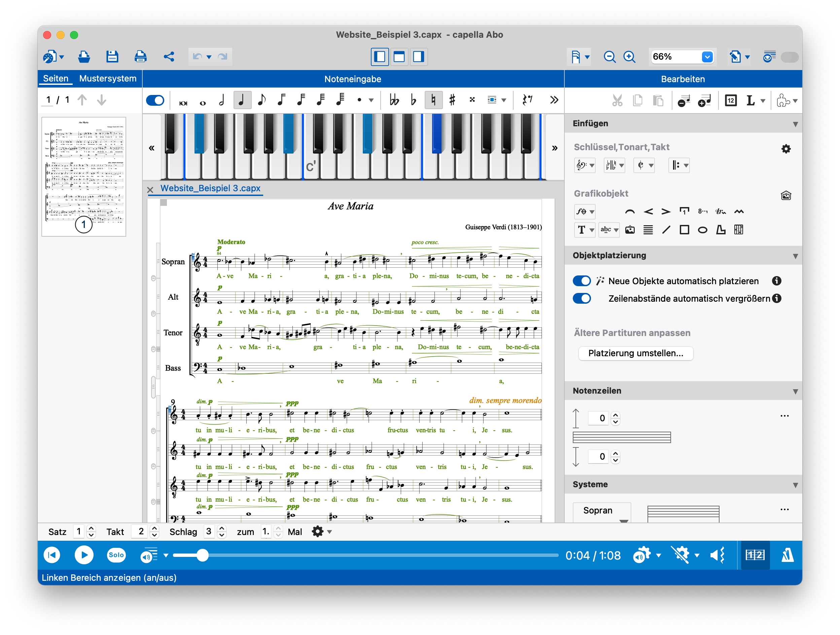Close the Website_Beispiel 3.capx tab

(150, 189)
